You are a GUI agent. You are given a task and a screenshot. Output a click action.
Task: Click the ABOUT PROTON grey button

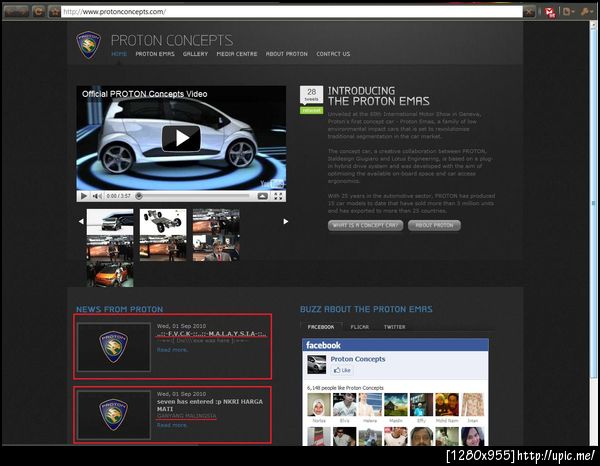pyautogui.click(x=434, y=225)
